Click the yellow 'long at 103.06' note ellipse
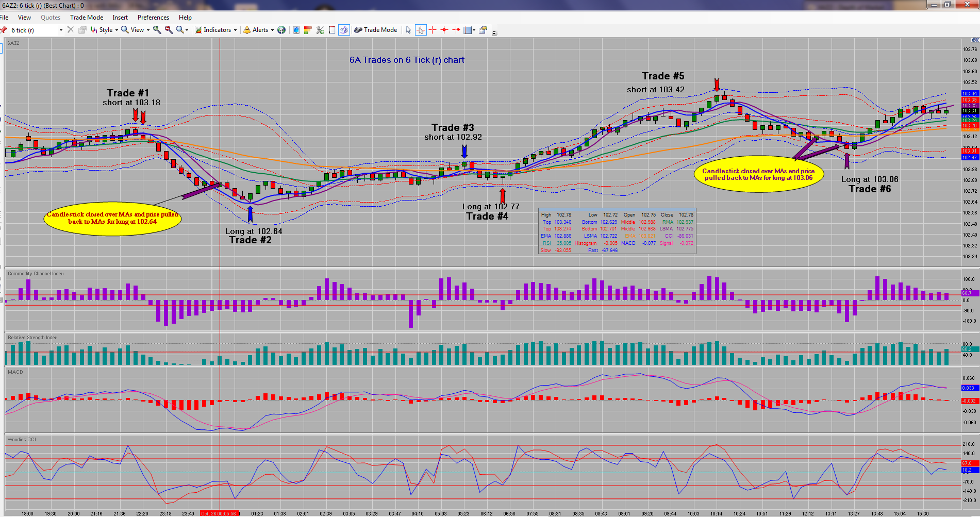This screenshot has width=980, height=517. pos(758,174)
